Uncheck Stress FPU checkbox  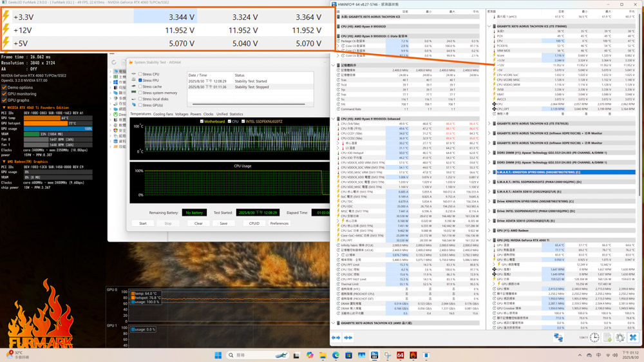(x=140, y=80)
